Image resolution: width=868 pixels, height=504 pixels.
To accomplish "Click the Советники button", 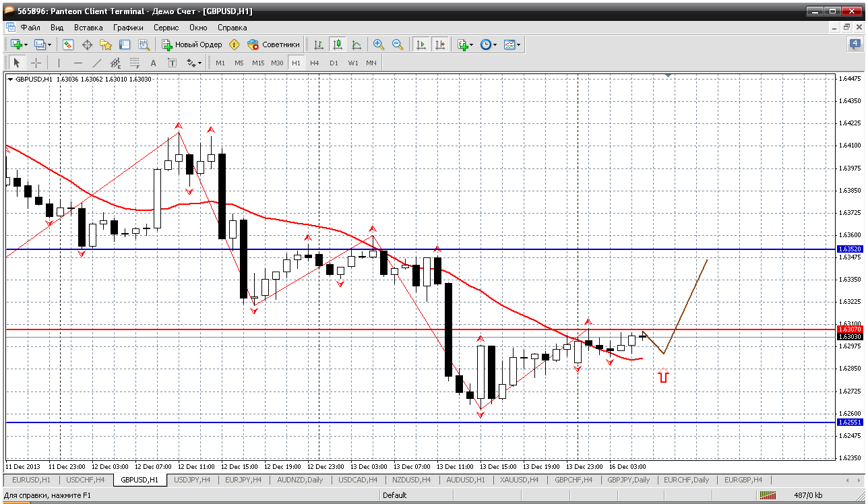I will click(274, 44).
